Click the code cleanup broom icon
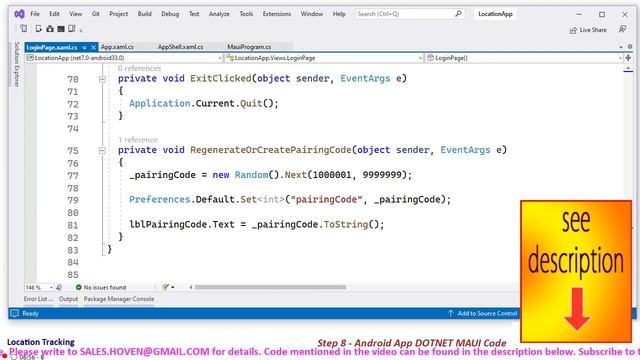The image size is (640, 360). pyautogui.click(x=165, y=287)
